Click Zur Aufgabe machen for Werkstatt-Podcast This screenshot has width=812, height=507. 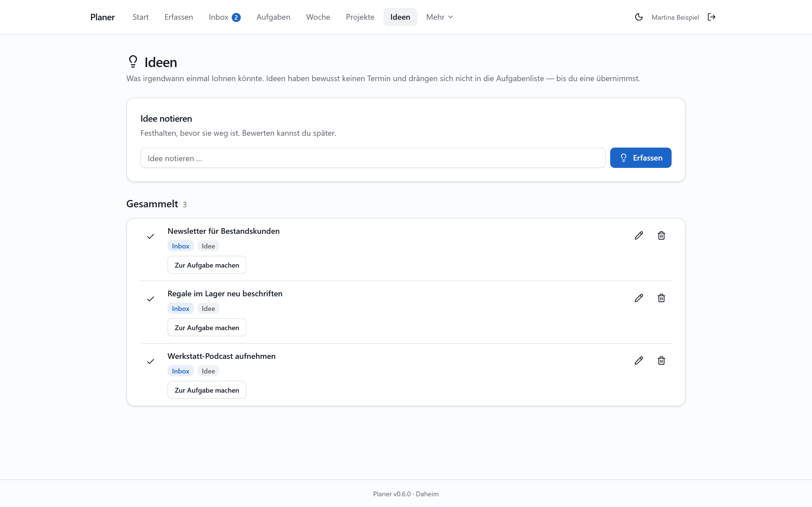click(207, 390)
